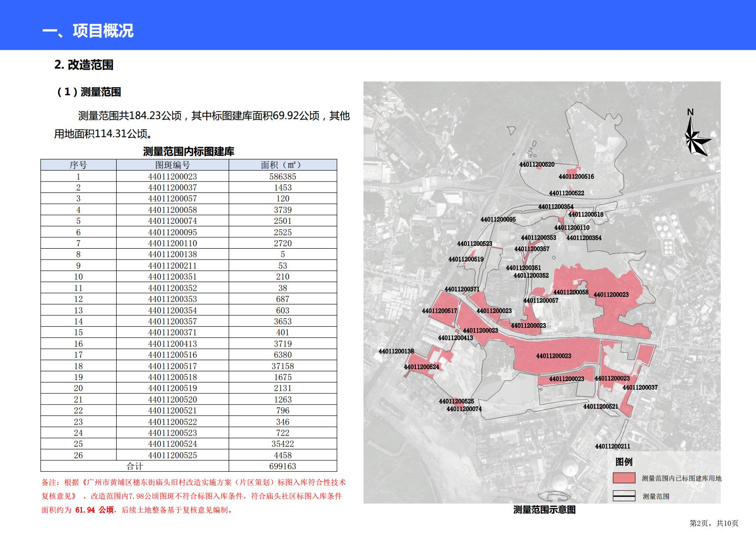The height and width of the screenshot is (535, 756).
Task: Click the page number text 第2页，共10页
Action: (x=714, y=523)
